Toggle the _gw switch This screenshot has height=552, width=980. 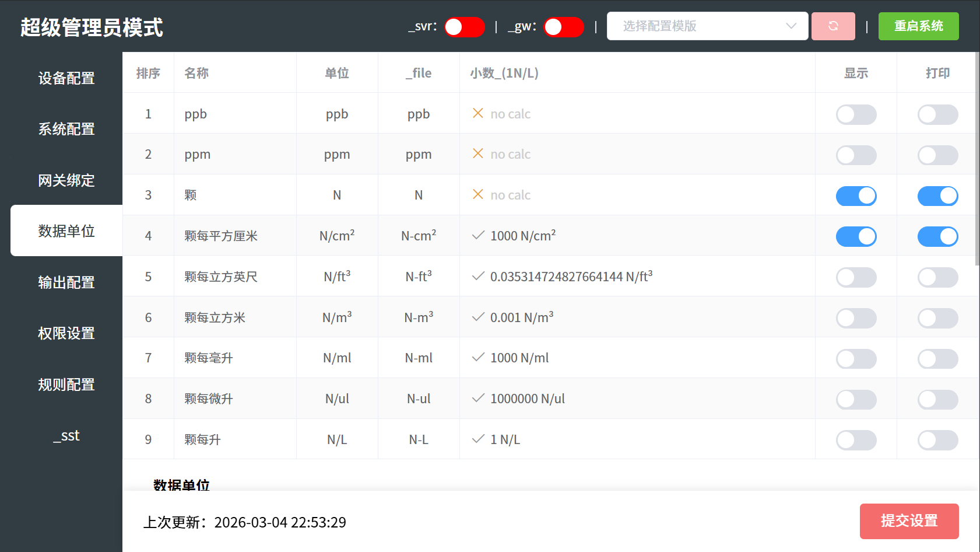(563, 27)
